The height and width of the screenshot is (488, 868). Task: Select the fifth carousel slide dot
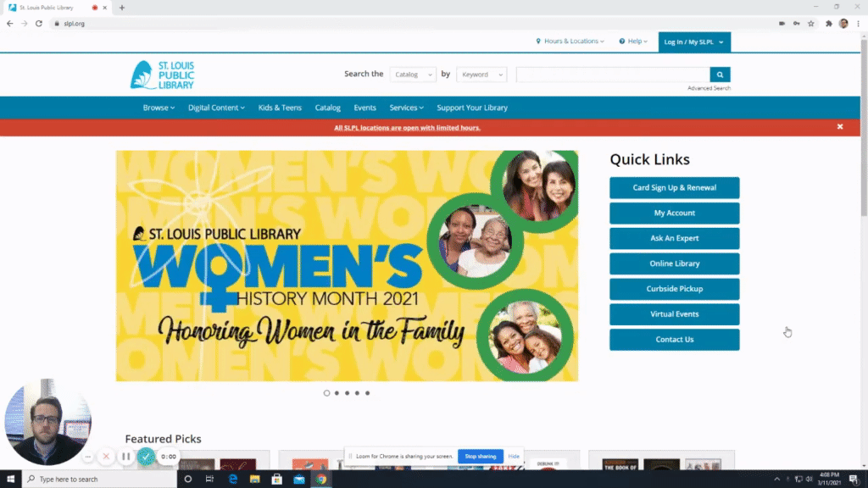coord(368,393)
